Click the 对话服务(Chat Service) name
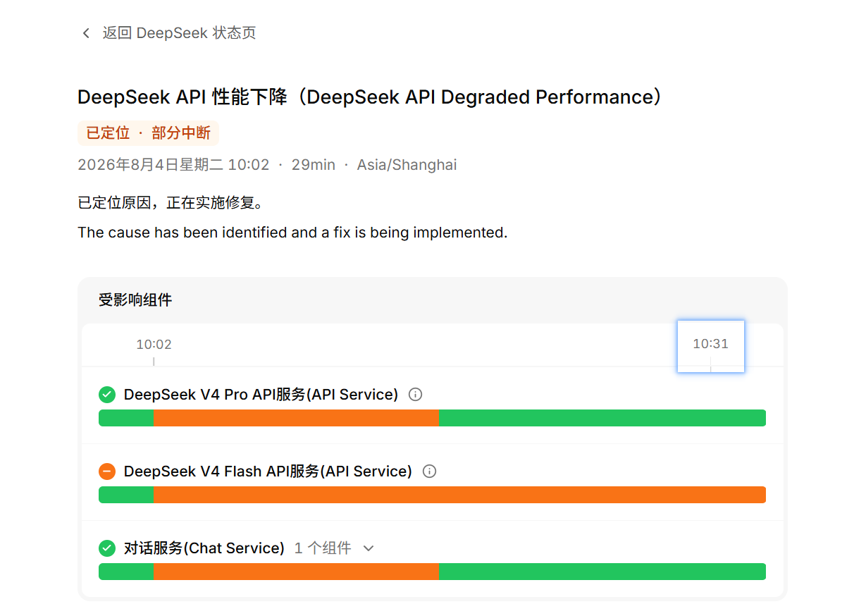The width and height of the screenshot is (854, 616). tap(204, 548)
